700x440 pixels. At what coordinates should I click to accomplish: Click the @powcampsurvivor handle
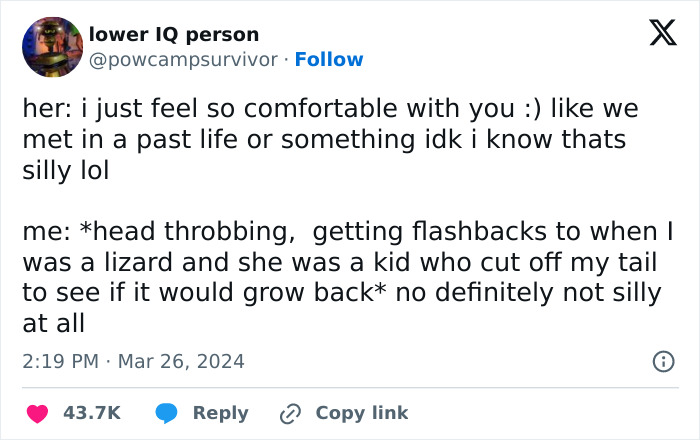tap(184, 59)
